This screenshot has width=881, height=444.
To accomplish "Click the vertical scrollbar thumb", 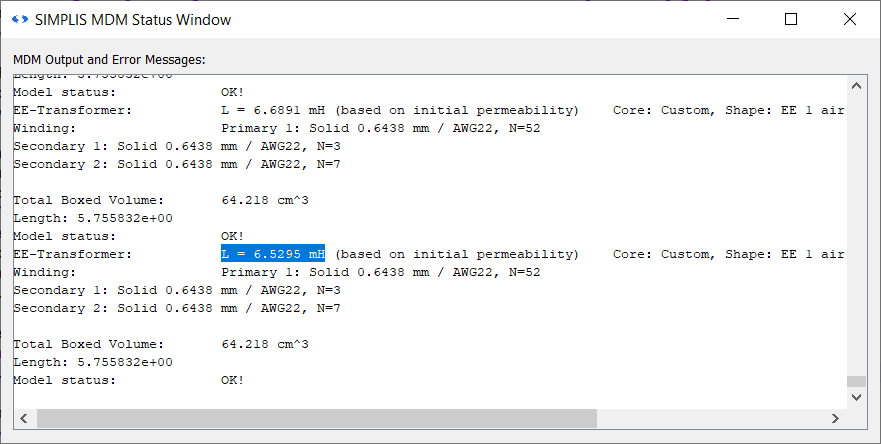I will 855,381.
